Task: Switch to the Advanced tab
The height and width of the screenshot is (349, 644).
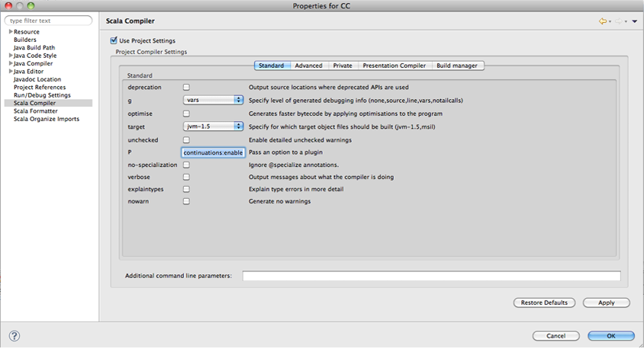Action: 308,66
